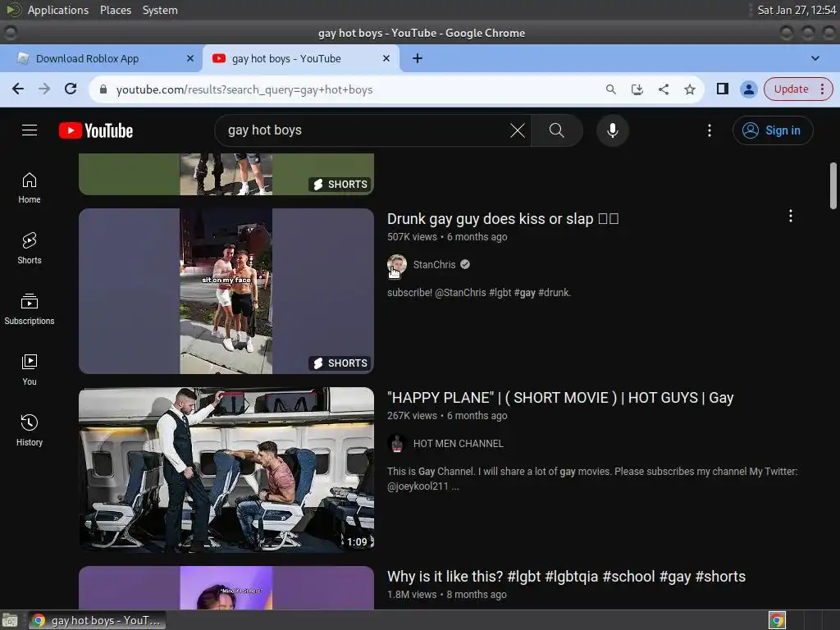Close the gay hot boys YouTube tab
This screenshot has height=630, width=840.
386,58
